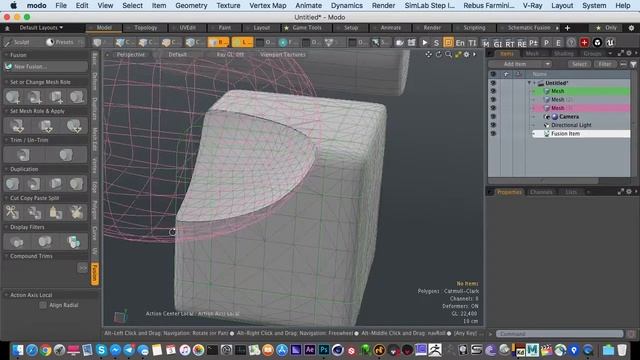The image size is (640, 360).
Task: Toggle visibility eye of Camera item
Action: point(493,116)
